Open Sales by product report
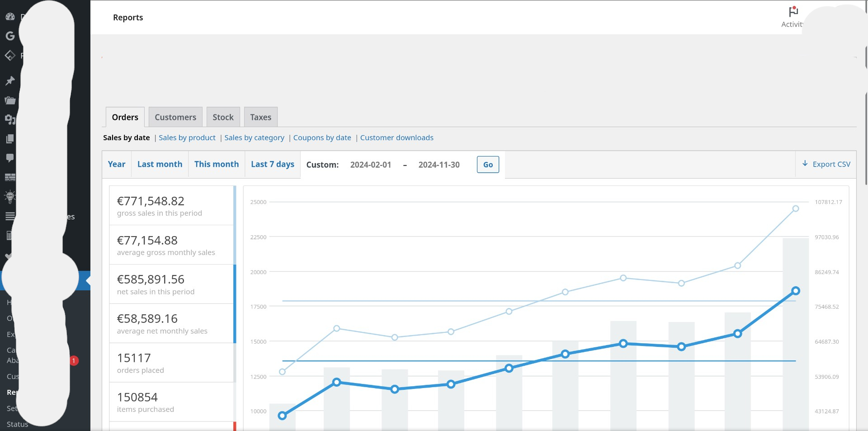The image size is (868, 431). (x=187, y=137)
